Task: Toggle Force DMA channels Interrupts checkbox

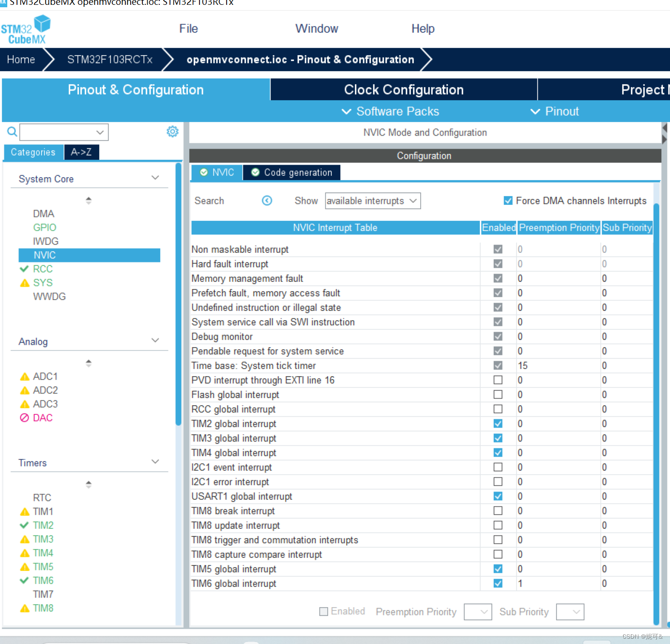Action: coord(508,200)
